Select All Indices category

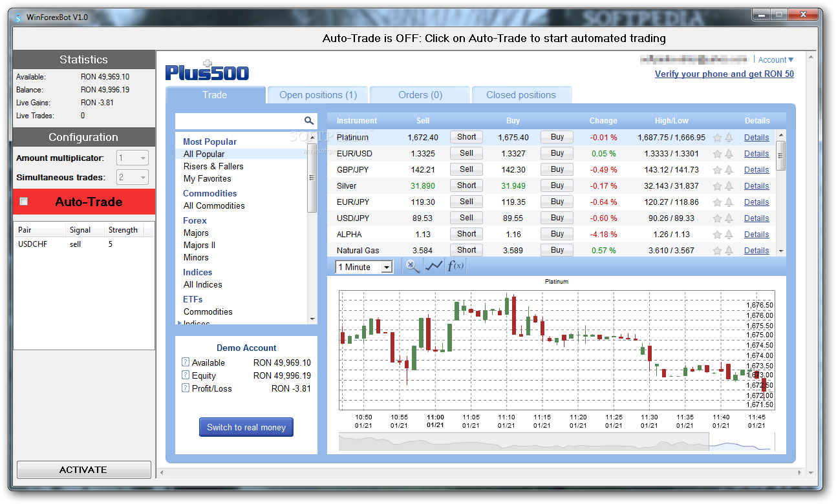click(x=203, y=284)
